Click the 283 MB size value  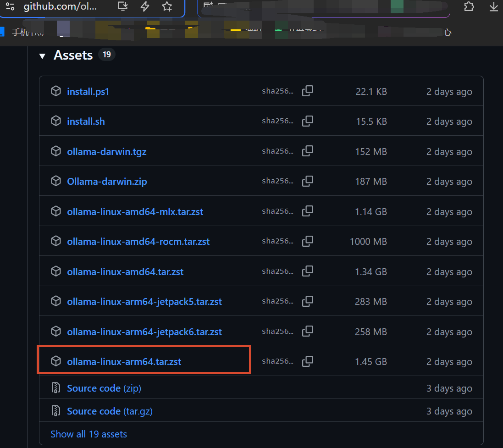pos(371,302)
